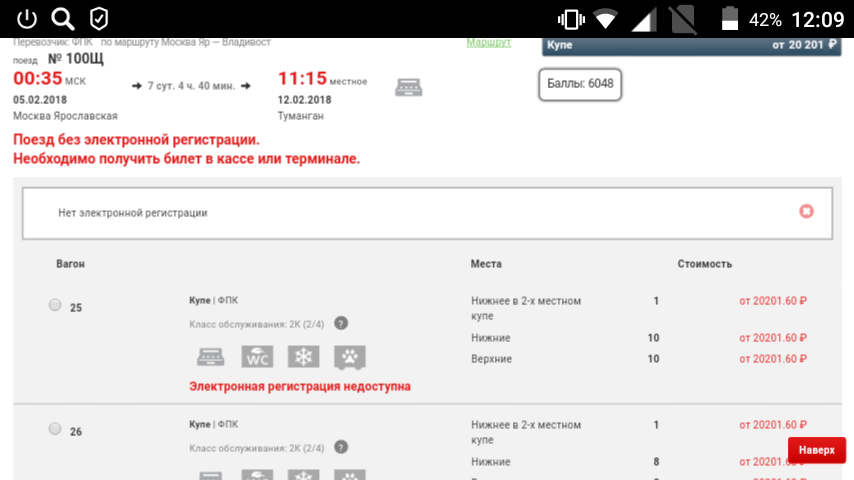Click the ticket office icon beside arrival time
This screenshot has height=480, width=854.
point(408,86)
